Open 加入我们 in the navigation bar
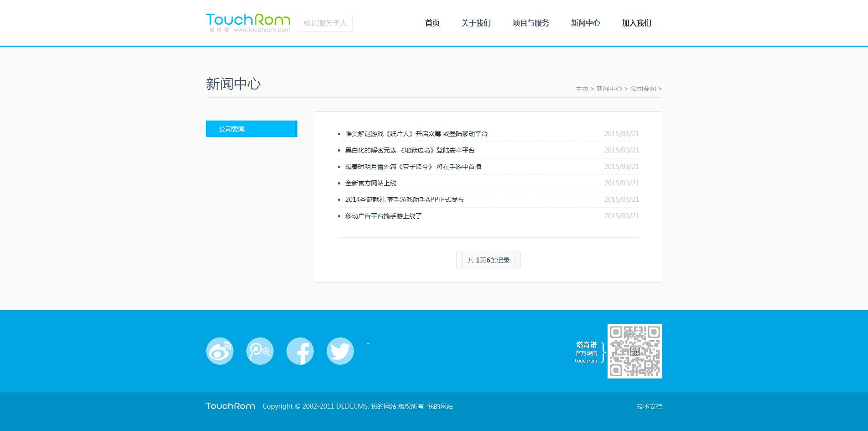 click(x=636, y=23)
